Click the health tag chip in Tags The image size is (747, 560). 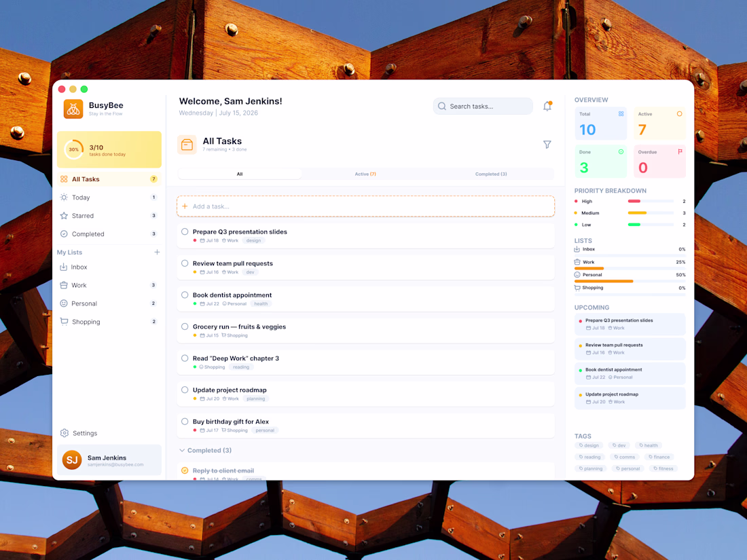[x=649, y=445]
